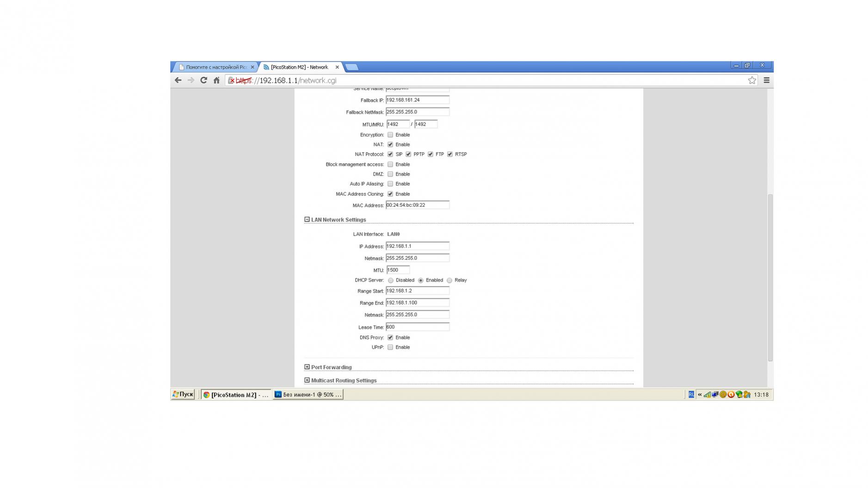The image size is (868, 488).
Task: Click the page vertical scrollbar
Action: click(770, 278)
